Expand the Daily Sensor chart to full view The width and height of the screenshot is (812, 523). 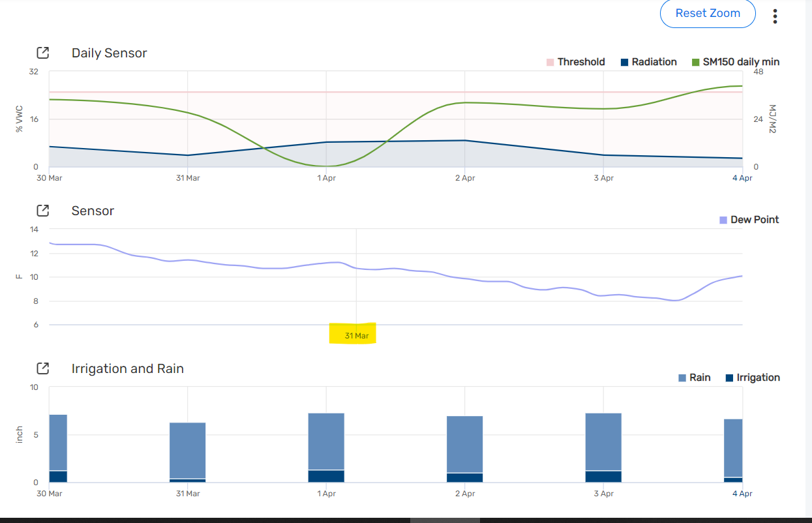tap(42, 53)
